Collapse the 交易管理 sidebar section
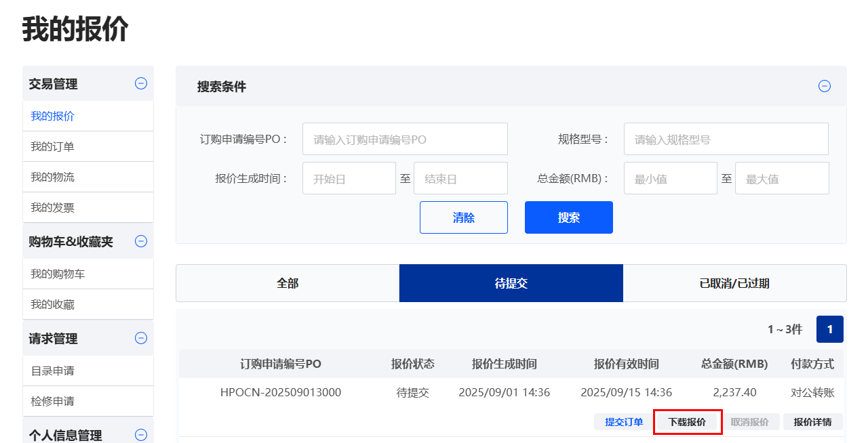The image size is (868, 443). point(141,84)
